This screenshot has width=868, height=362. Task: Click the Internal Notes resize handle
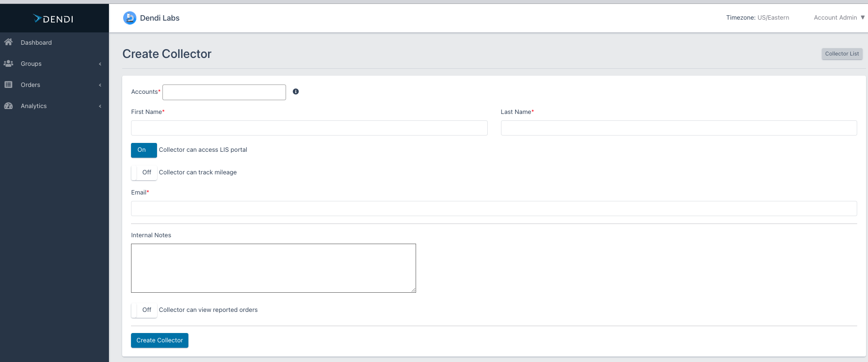click(414, 290)
